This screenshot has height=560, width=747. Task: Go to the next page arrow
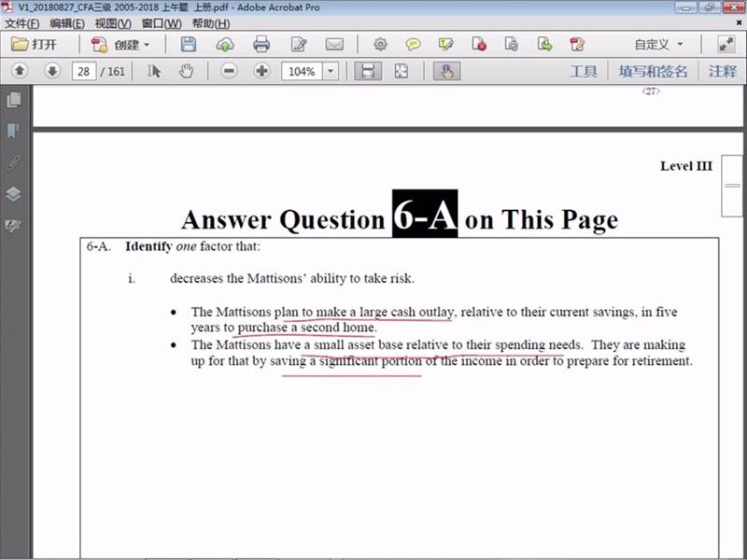tap(52, 71)
